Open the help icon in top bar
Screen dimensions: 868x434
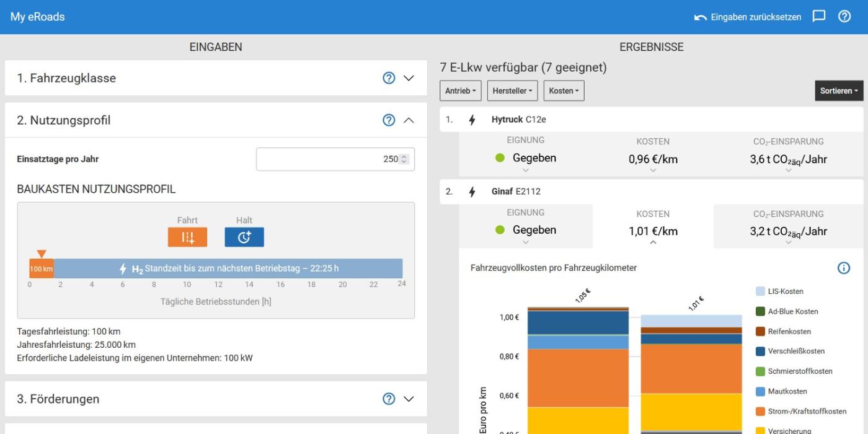(844, 17)
